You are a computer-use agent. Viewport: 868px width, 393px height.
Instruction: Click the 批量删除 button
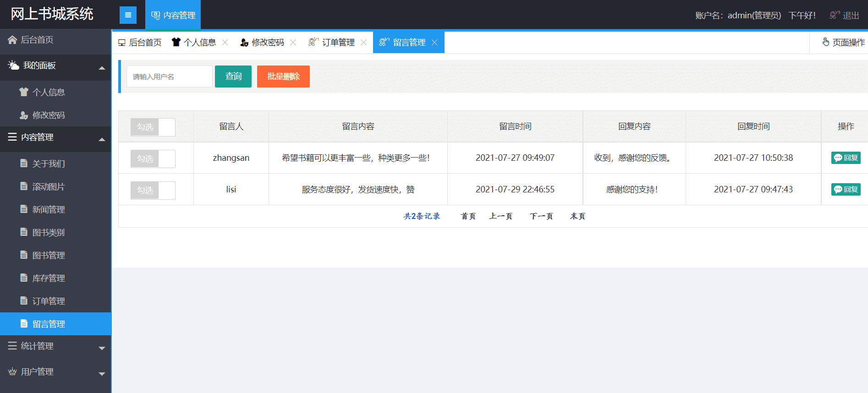pyautogui.click(x=283, y=76)
